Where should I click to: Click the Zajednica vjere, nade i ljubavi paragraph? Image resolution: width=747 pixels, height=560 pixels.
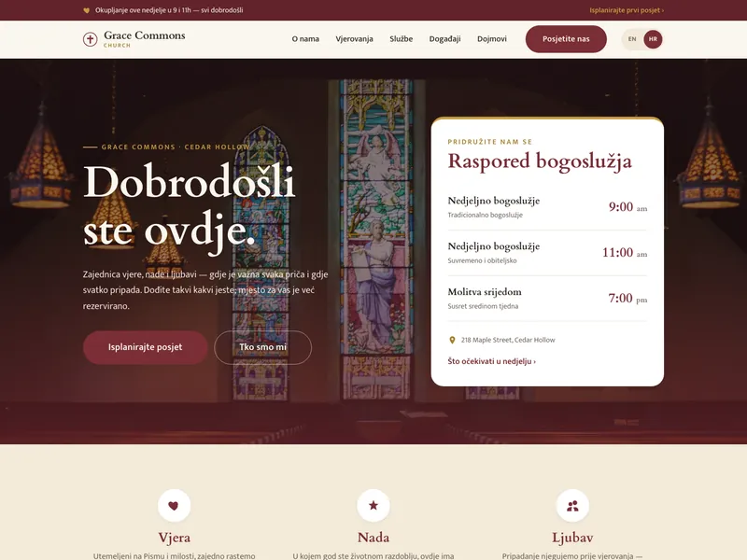205,290
